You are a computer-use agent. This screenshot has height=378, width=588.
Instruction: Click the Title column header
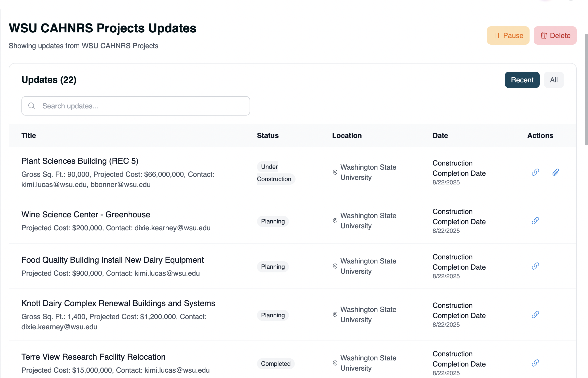point(29,135)
